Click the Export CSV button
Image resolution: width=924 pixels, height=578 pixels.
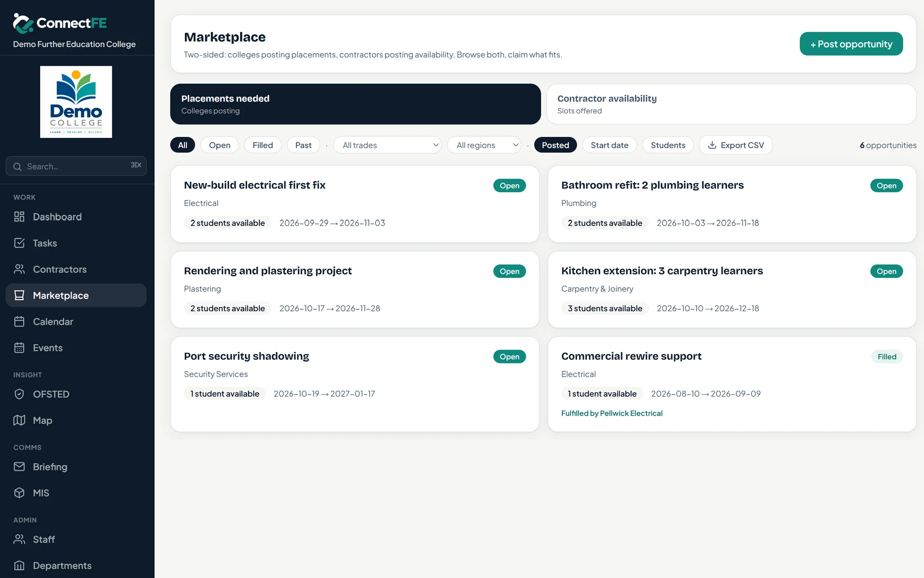pos(736,145)
